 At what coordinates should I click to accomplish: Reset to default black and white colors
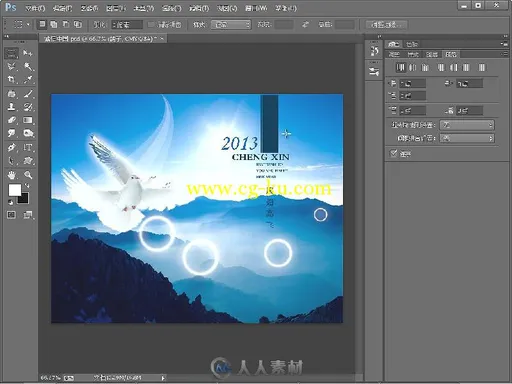click(x=11, y=202)
